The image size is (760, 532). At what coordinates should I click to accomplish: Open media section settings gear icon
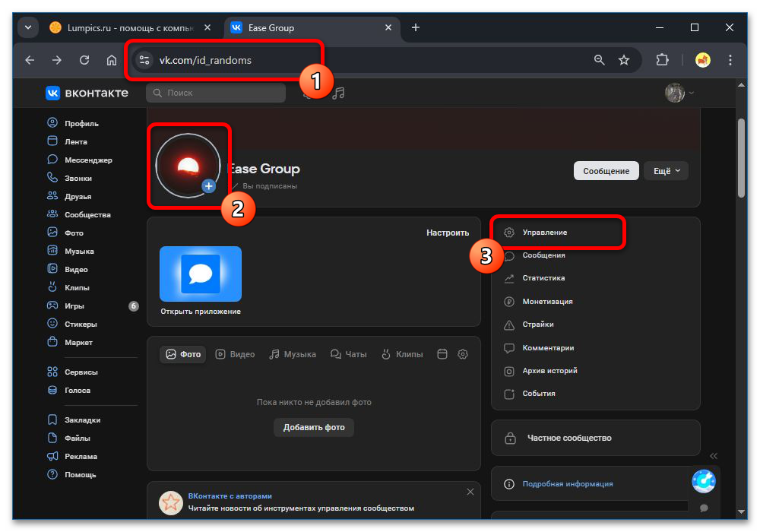tap(463, 354)
